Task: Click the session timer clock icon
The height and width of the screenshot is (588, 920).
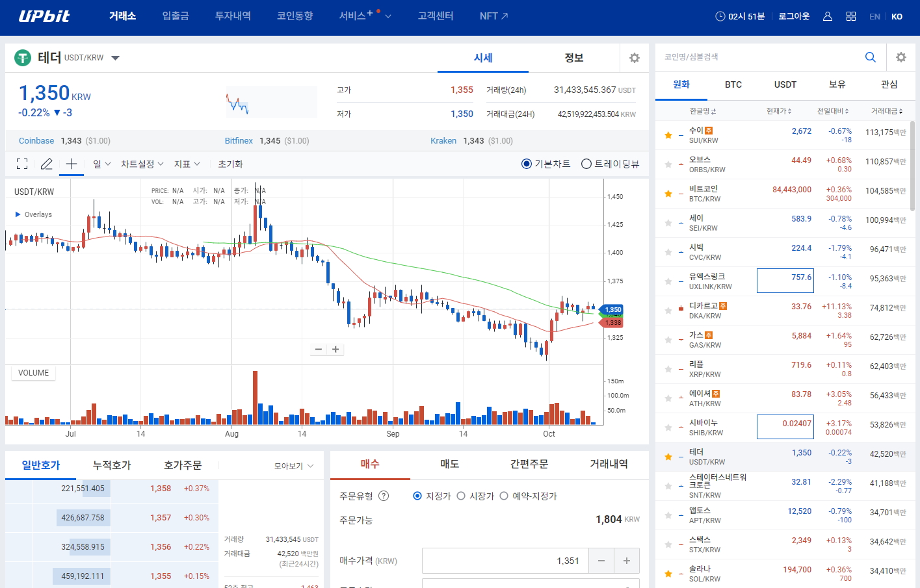Action: (x=720, y=16)
